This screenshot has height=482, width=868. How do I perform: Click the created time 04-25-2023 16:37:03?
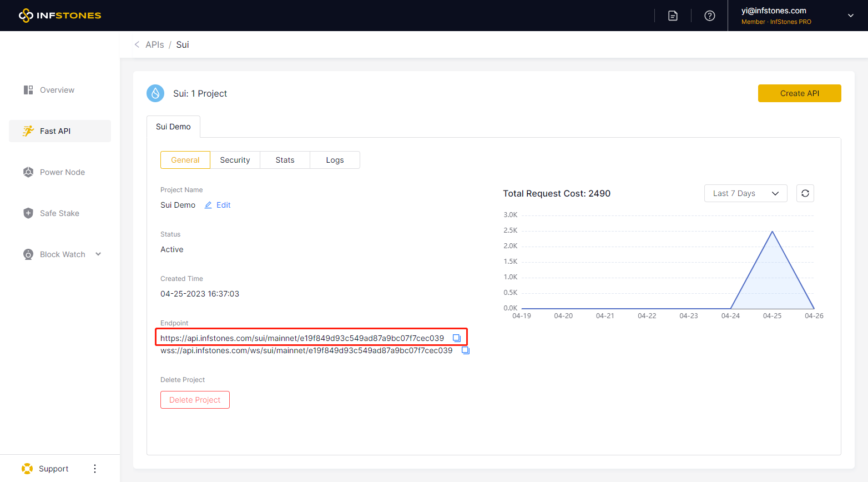click(x=200, y=294)
